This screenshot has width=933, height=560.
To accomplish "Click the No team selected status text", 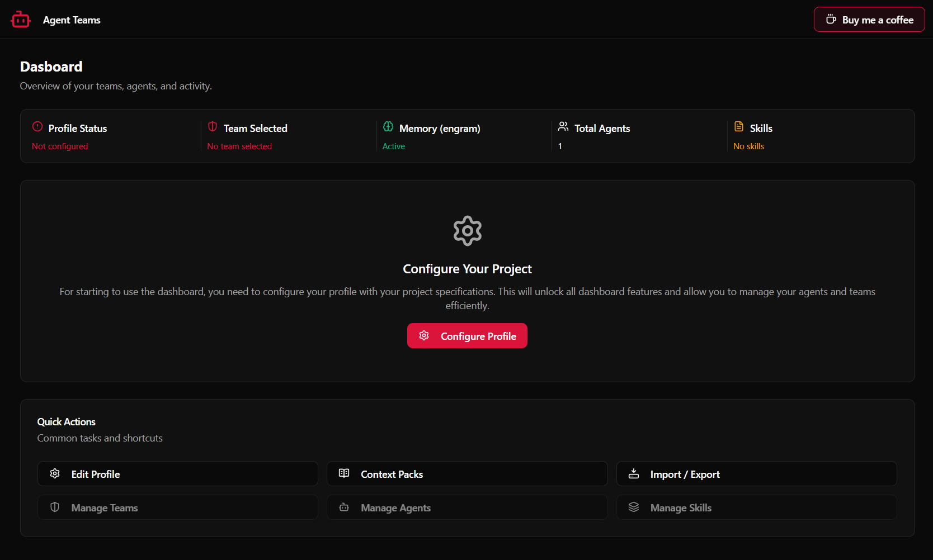I will [x=239, y=146].
